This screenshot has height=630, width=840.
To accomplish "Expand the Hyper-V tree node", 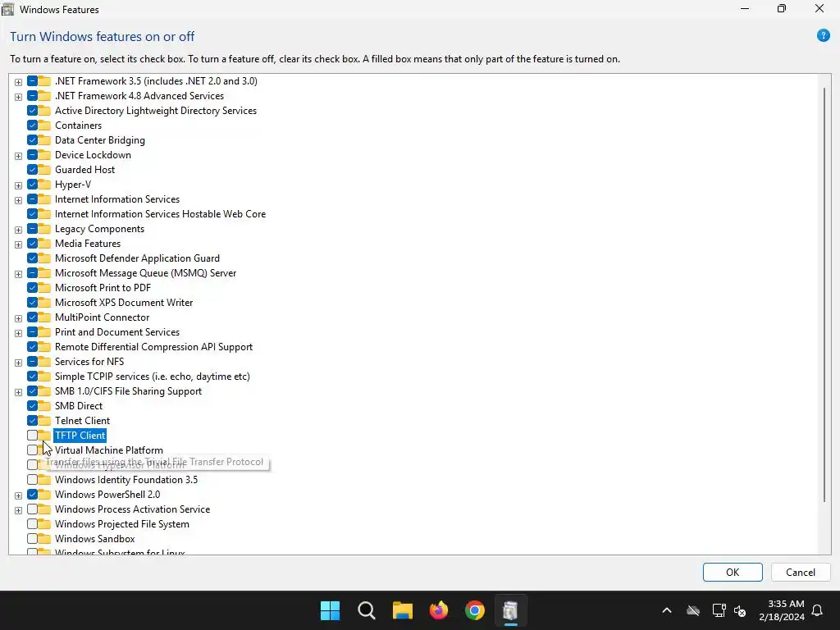I will click(x=18, y=185).
